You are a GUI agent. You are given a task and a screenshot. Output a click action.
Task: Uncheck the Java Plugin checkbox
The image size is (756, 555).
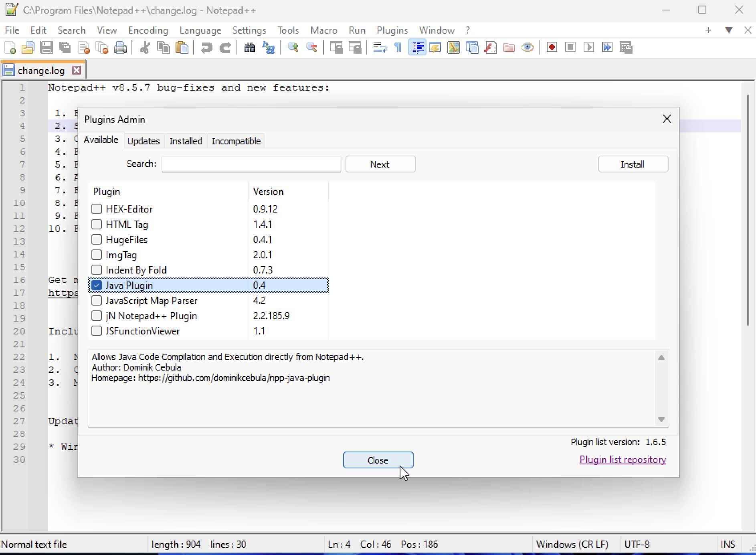[x=97, y=285]
